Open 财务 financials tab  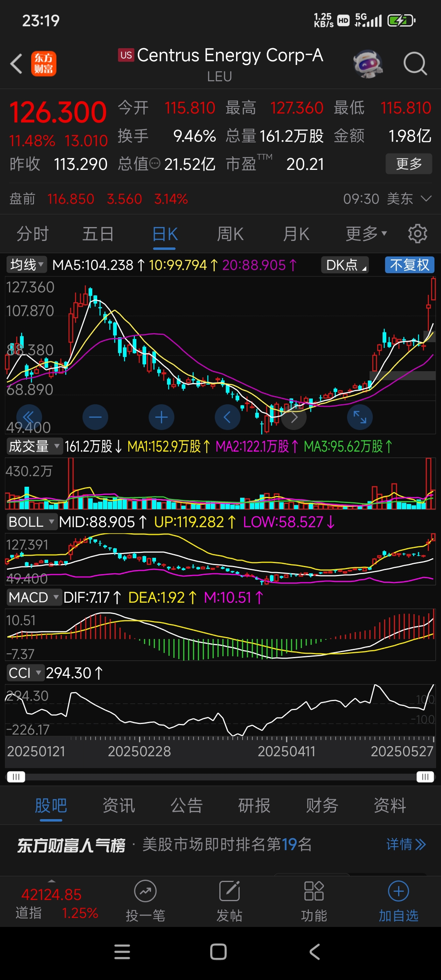[322, 806]
